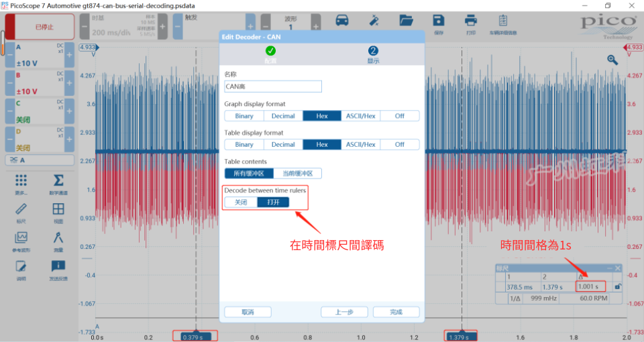
Task: Select the 1.379 s time ruler handle
Action: coord(462,336)
